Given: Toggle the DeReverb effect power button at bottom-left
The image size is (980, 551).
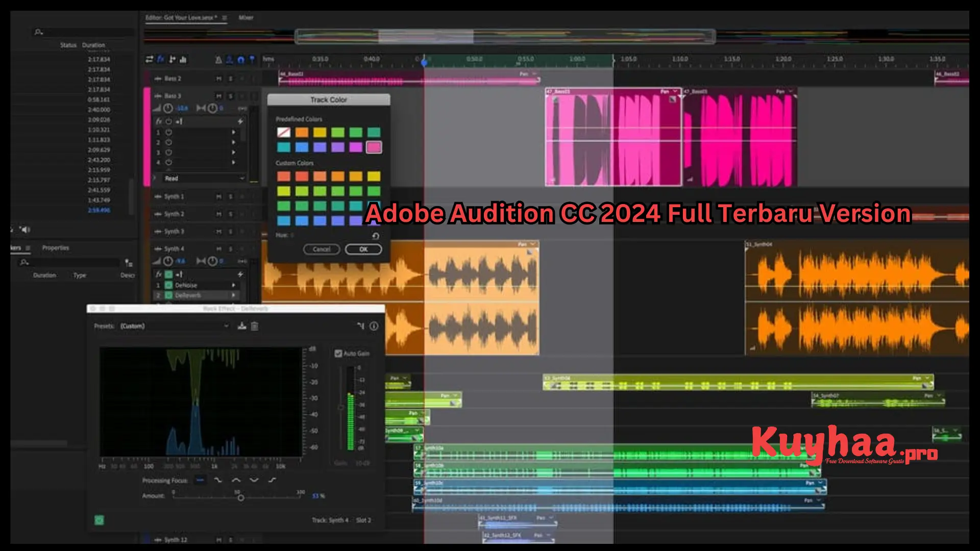Looking at the screenshot, I should [x=99, y=520].
